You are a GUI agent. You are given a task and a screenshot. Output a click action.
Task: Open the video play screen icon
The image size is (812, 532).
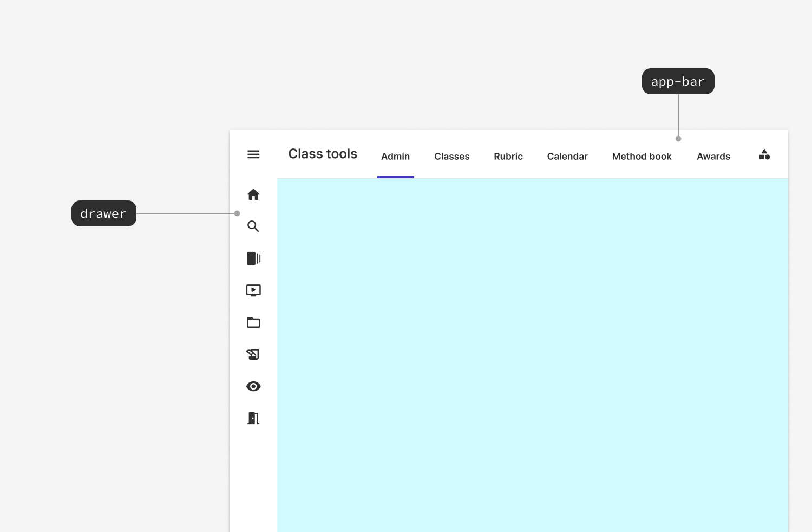pyautogui.click(x=253, y=290)
